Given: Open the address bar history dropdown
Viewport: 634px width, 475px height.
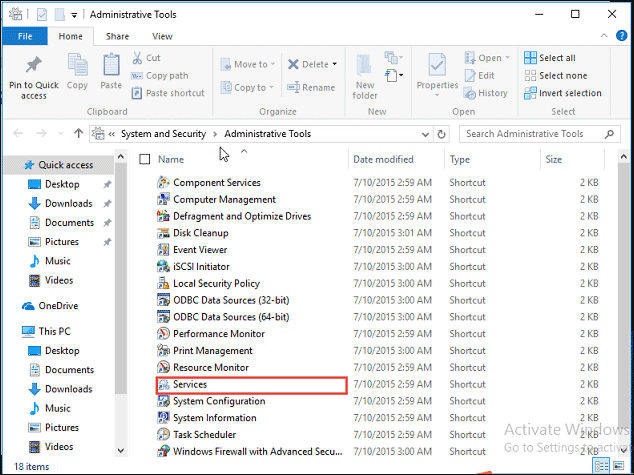Looking at the screenshot, I should coord(425,134).
